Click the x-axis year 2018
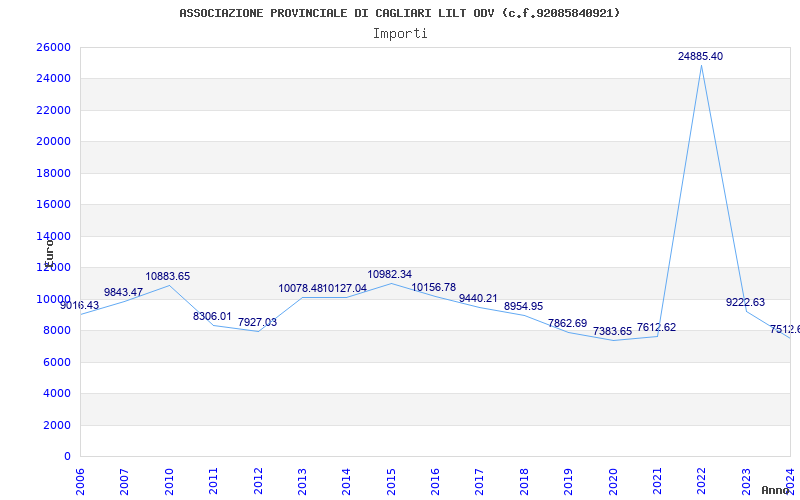 tap(524, 481)
